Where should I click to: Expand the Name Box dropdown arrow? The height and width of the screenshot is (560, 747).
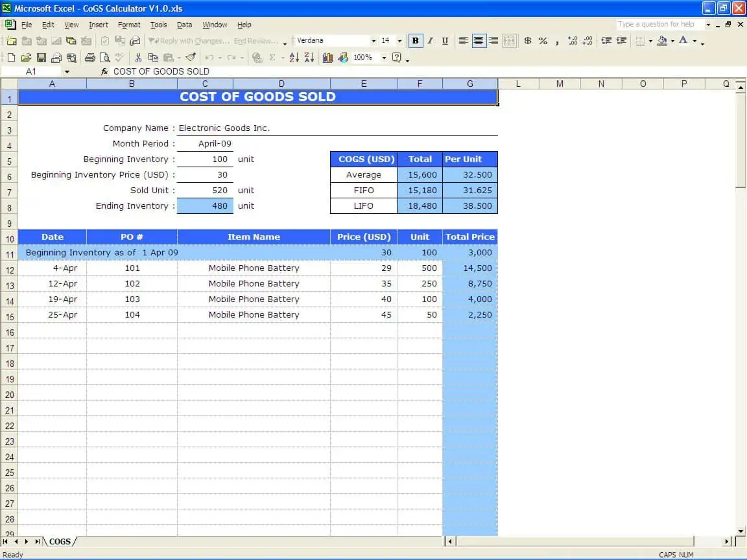click(x=67, y=71)
